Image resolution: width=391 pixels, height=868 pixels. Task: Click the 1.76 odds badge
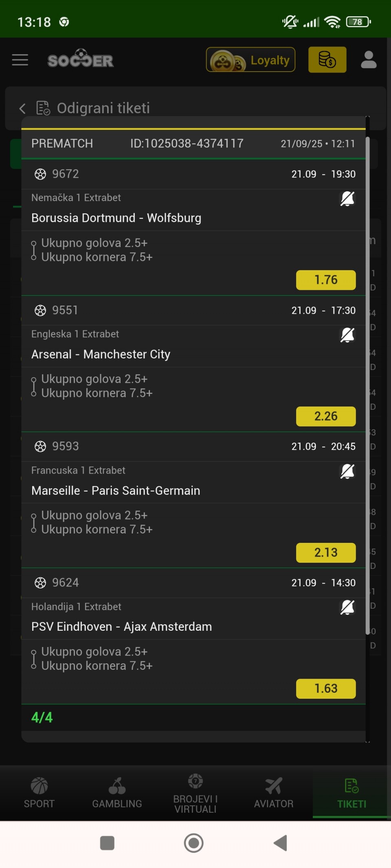tap(325, 280)
